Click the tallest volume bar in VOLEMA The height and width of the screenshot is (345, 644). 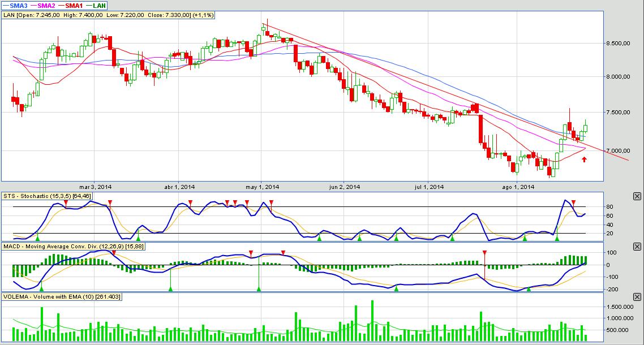pyautogui.click(x=372, y=320)
